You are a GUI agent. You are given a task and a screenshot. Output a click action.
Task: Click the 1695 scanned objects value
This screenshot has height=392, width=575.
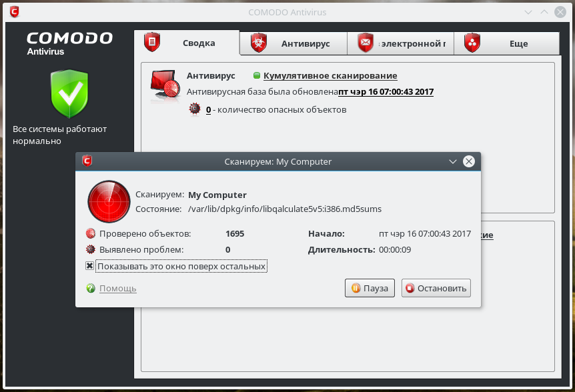pyautogui.click(x=235, y=234)
